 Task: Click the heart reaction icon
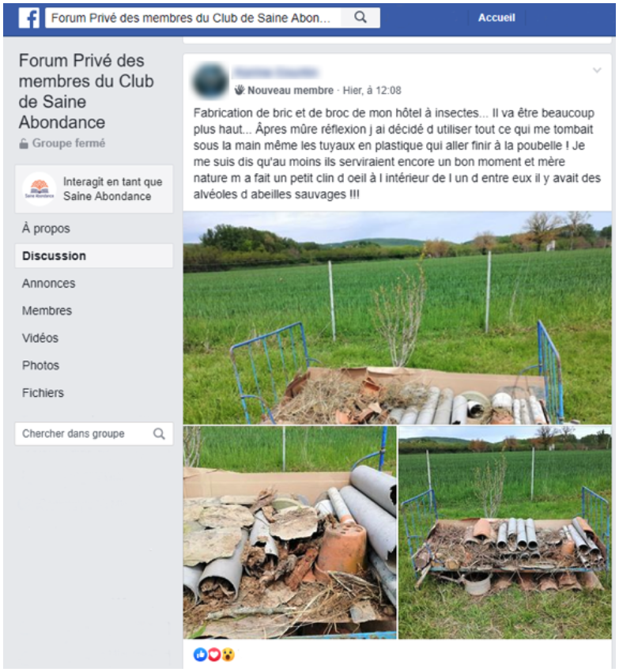(214, 655)
